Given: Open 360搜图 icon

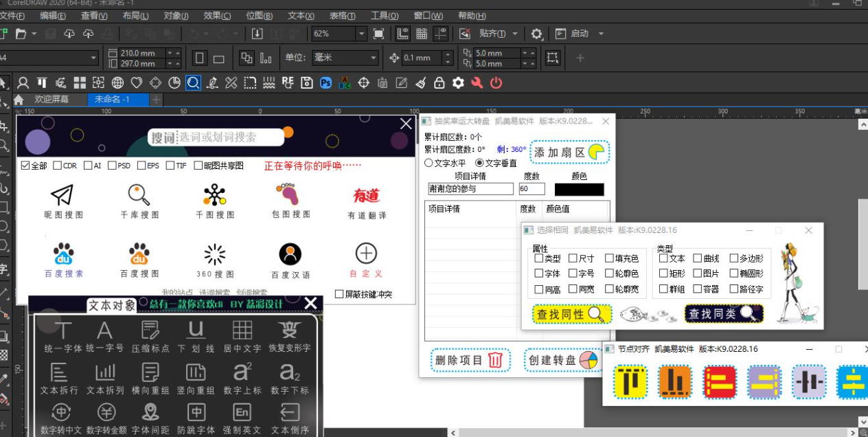Looking at the screenshot, I should (x=215, y=254).
